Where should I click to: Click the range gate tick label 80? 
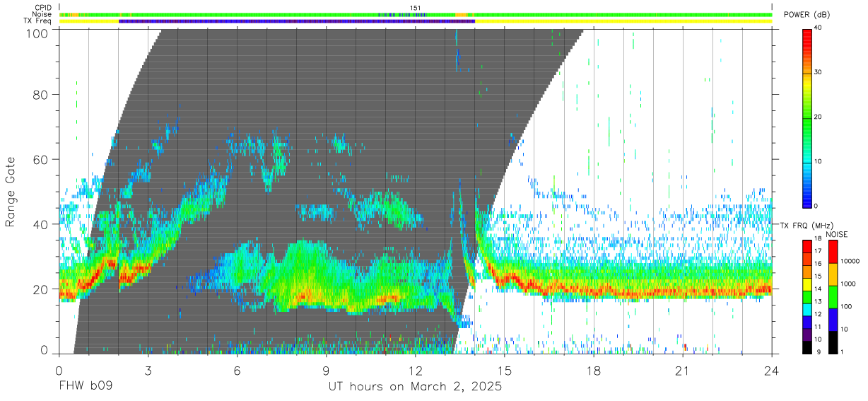[x=42, y=95]
